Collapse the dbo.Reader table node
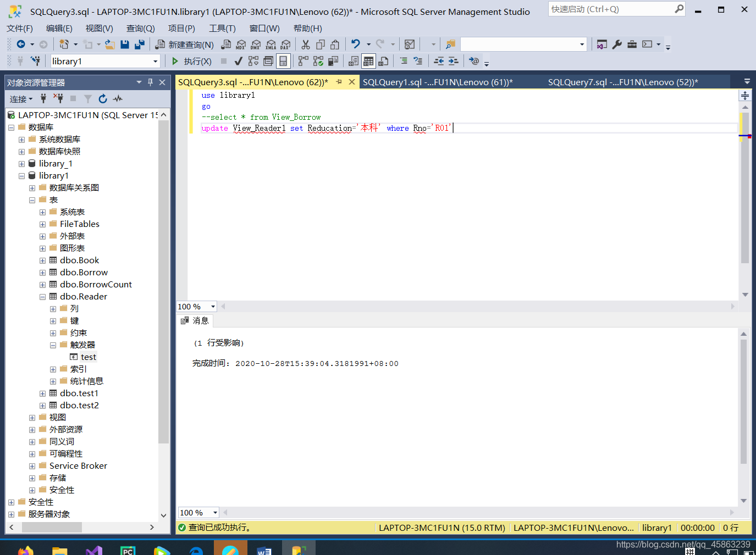The width and height of the screenshot is (756, 555). coord(42,297)
